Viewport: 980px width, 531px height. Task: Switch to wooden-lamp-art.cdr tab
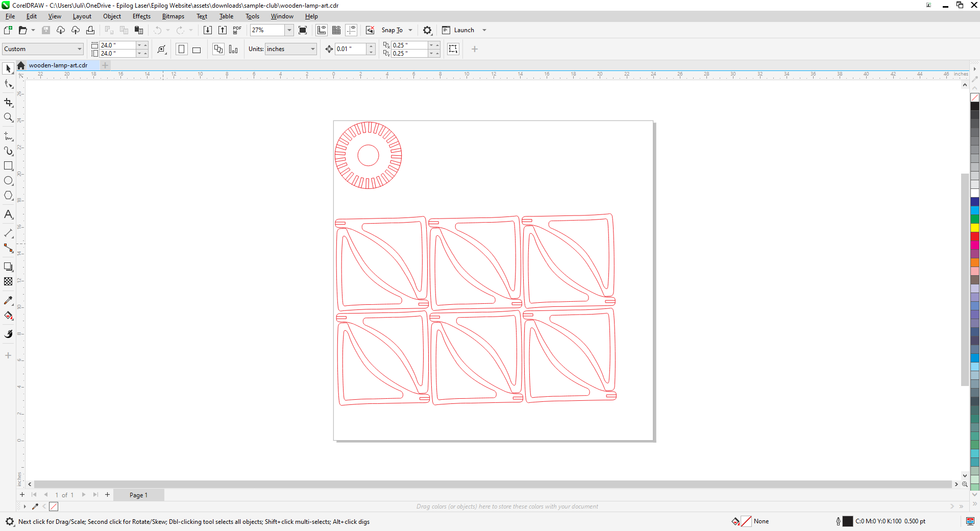pos(58,65)
